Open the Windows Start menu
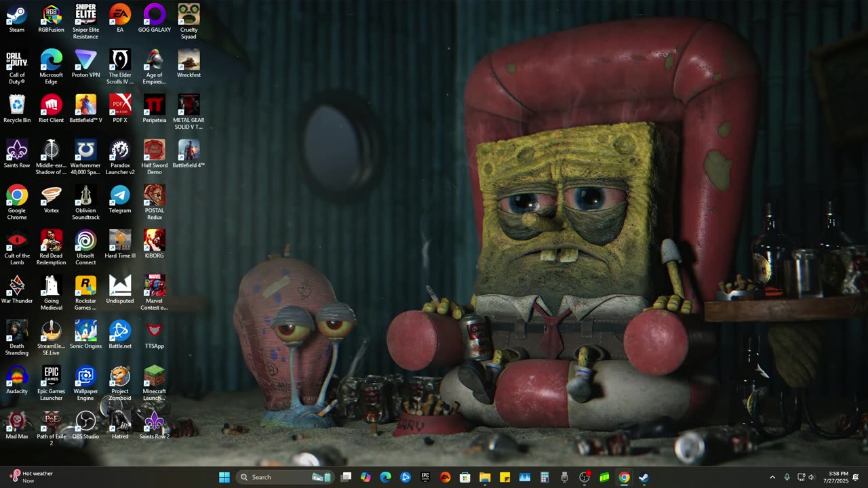Screen dimensions: 868x488 224,477
